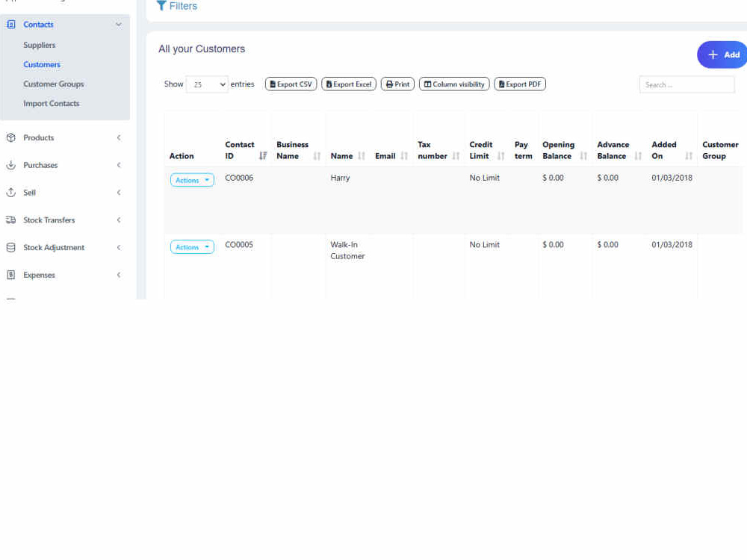747x560 pixels.
Task: Expand the Sell menu chevron
Action: pyautogui.click(x=119, y=193)
